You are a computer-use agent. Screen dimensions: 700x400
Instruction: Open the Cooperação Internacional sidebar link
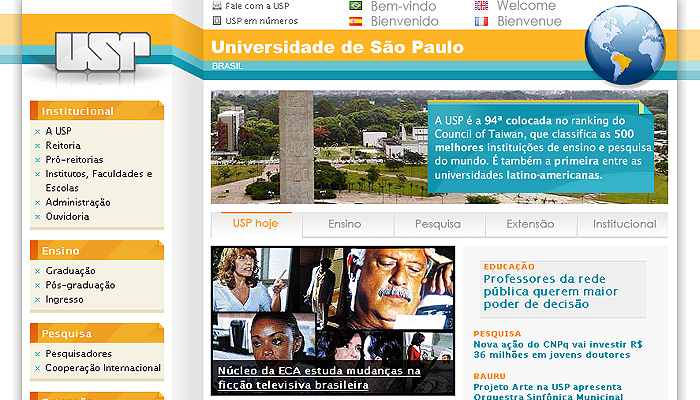click(103, 368)
